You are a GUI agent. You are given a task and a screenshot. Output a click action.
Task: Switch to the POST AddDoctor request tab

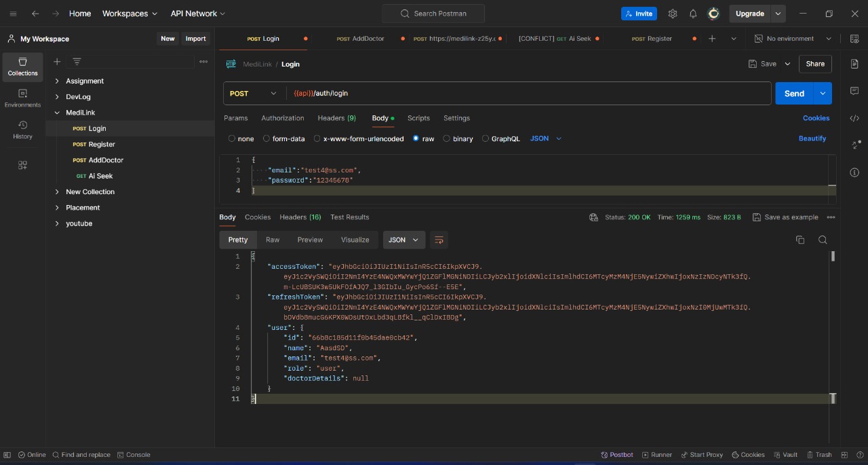pos(361,39)
